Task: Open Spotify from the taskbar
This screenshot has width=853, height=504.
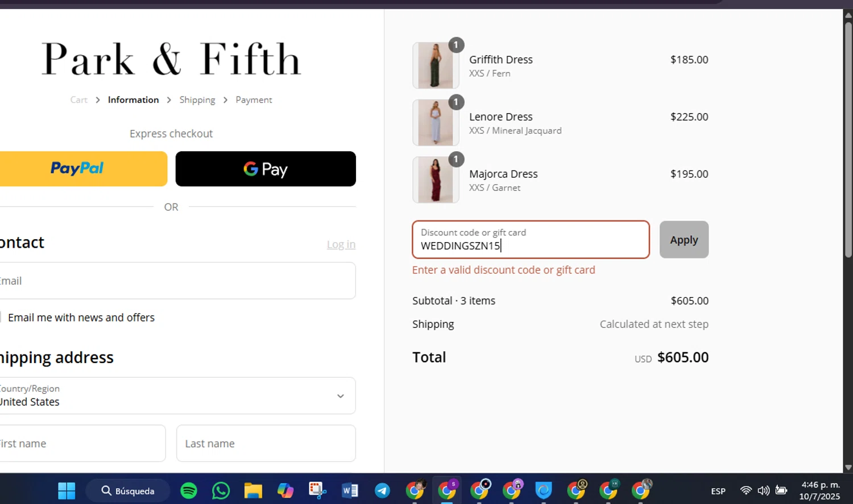Action: click(189, 490)
